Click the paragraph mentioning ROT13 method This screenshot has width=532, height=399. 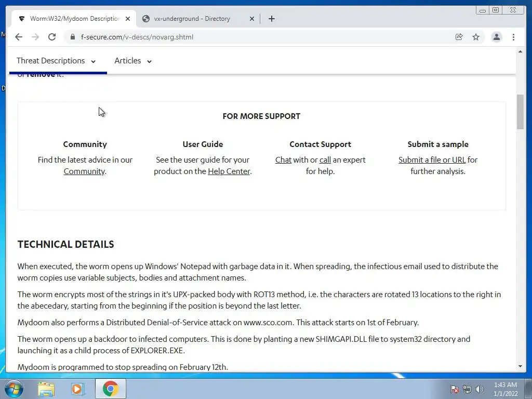[x=259, y=300]
